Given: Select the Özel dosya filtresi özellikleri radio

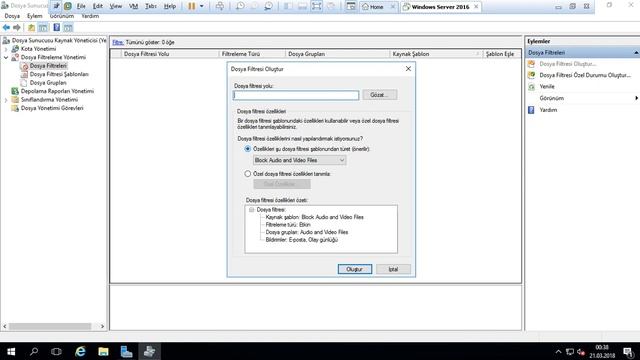Looking at the screenshot, I should tap(247, 174).
